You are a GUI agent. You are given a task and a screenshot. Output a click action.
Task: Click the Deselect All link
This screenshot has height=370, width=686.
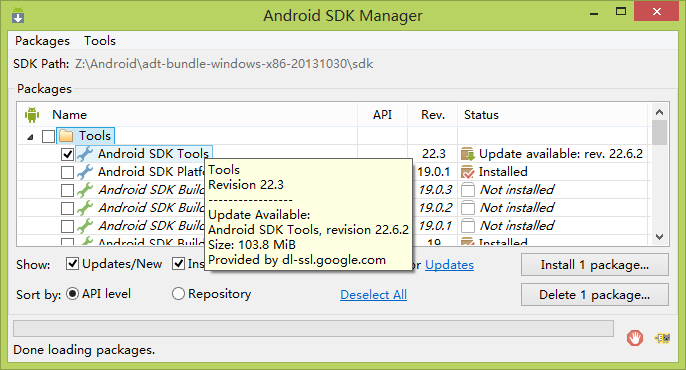(x=373, y=294)
